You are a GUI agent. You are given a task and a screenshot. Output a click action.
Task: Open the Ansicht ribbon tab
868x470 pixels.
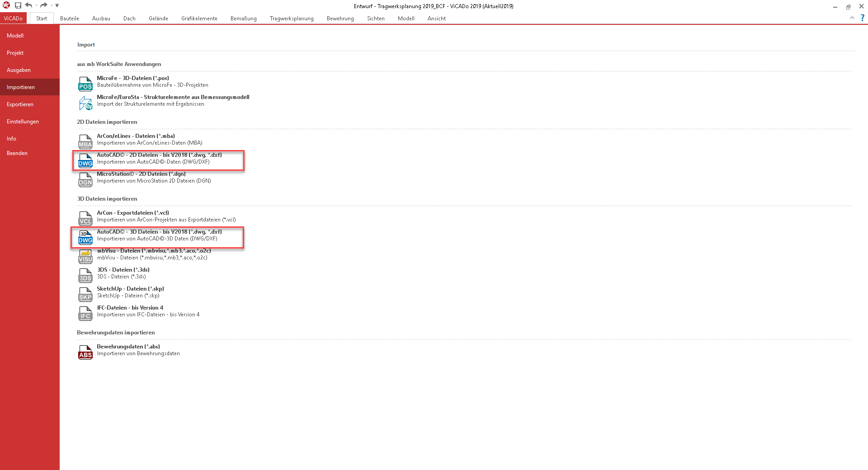coord(437,19)
